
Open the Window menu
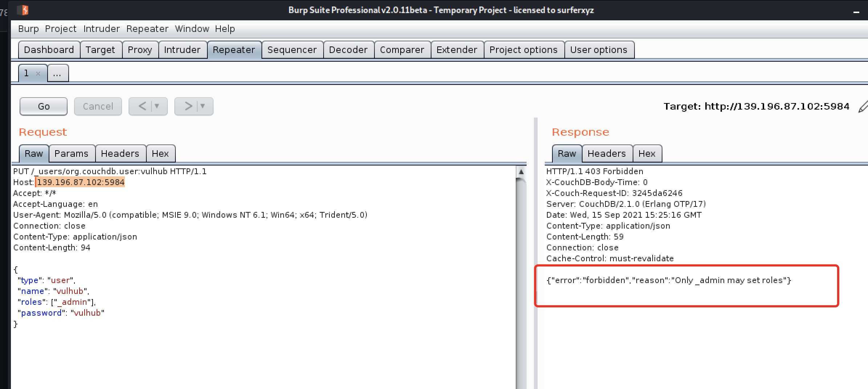pyautogui.click(x=192, y=29)
